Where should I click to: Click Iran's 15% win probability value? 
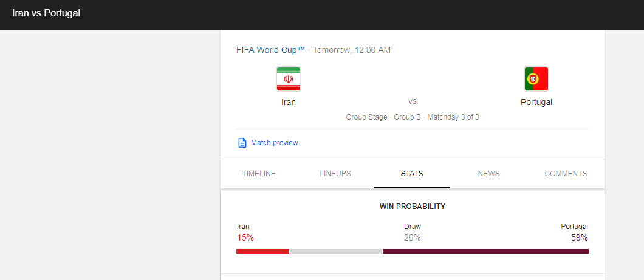[245, 237]
